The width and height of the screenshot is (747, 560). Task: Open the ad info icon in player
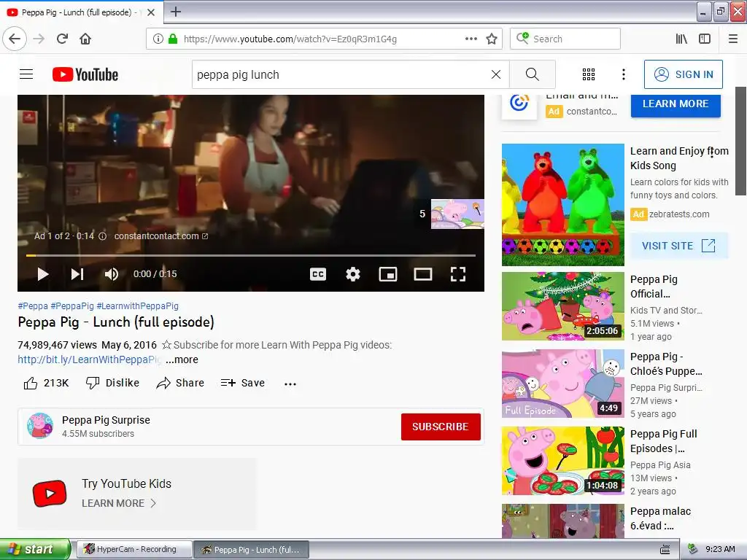coord(102,236)
